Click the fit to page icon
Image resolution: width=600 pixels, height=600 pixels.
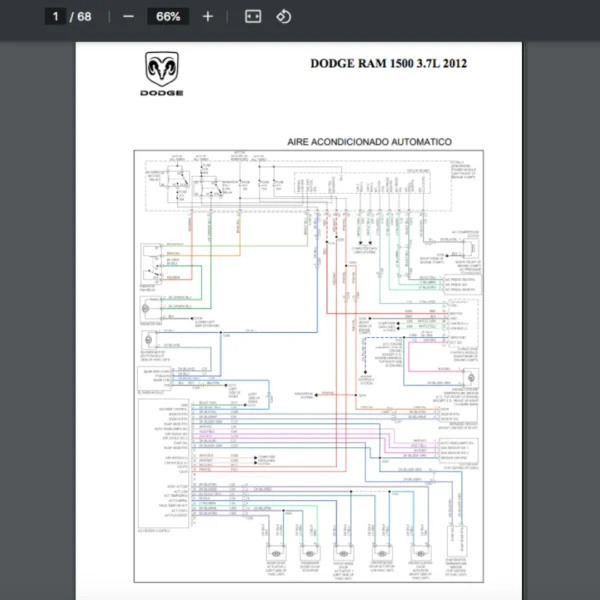point(253,17)
